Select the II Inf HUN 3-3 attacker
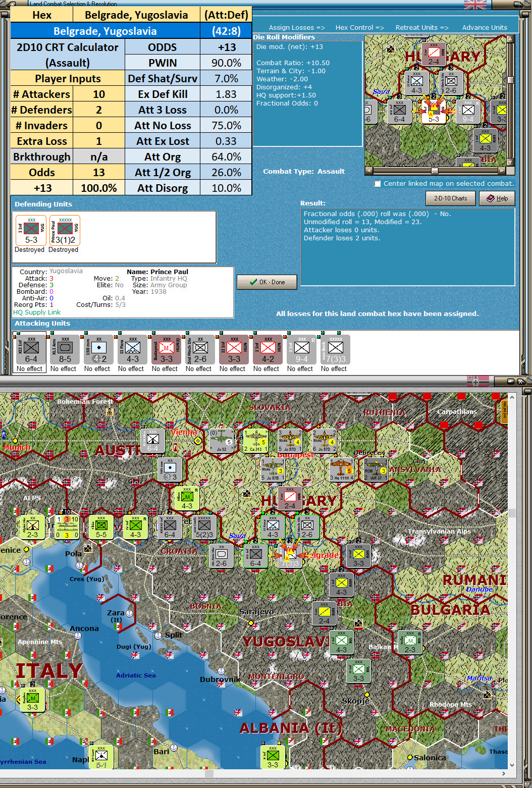532x788 pixels. coord(234,349)
